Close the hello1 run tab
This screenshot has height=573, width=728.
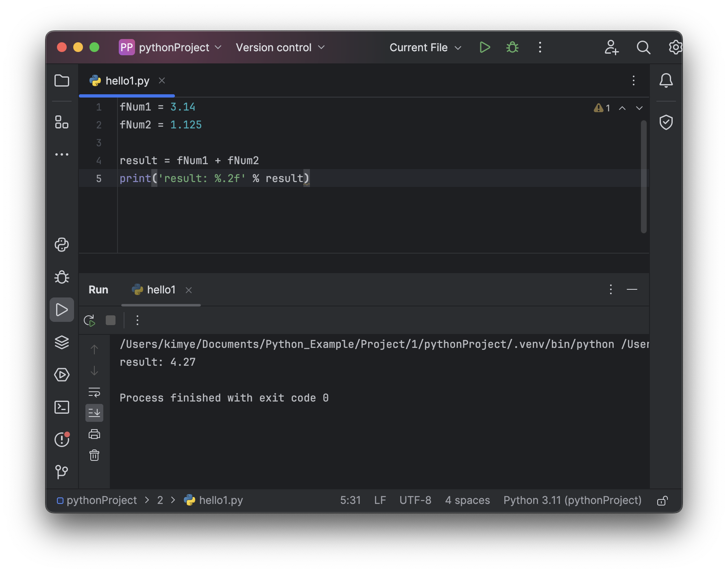tap(189, 290)
